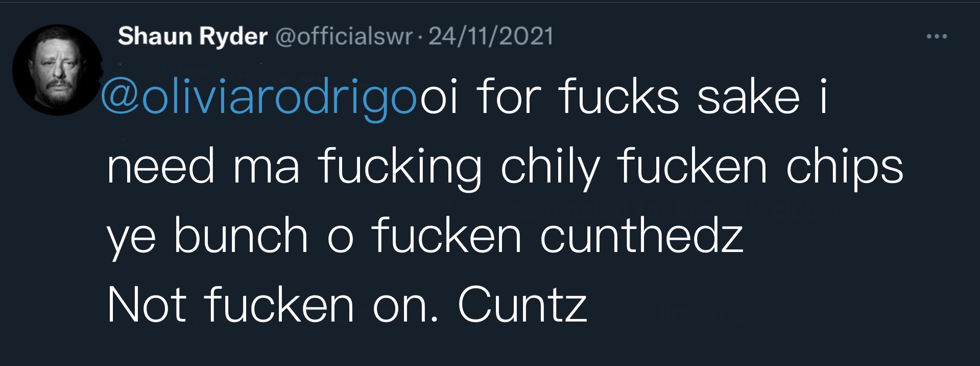Viewport: 980px width, 366px height.
Task: Select the word "chips" in the tweet
Action: 845,169
